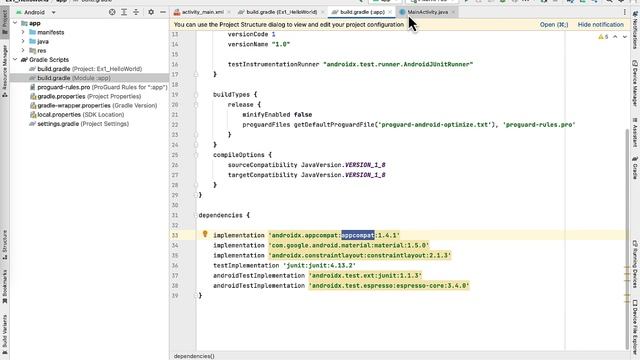
Task: Open the Structure tool window
Action: (x=4, y=245)
